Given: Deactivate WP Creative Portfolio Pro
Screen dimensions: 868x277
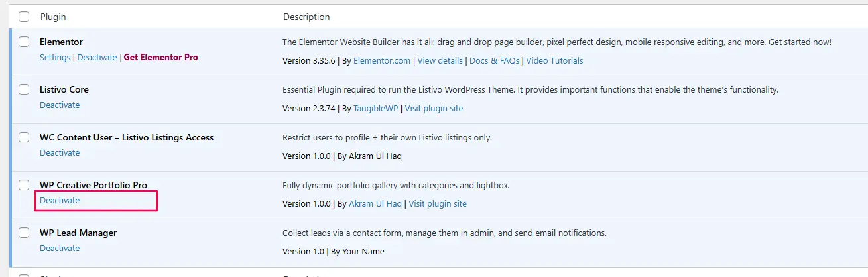Looking at the screenshot, I should [60, 201].
